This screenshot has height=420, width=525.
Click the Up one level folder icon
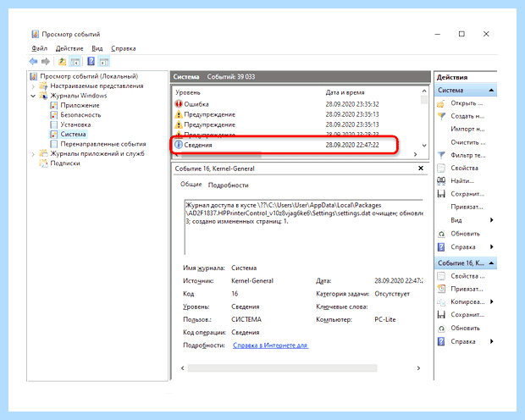click(63, 61)
